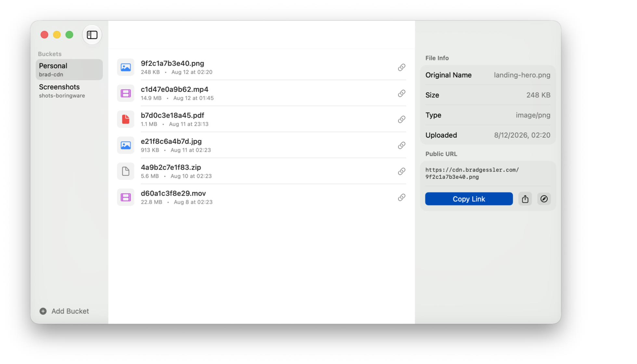Image resolution: width=637 pixels, height=364 pixels.
Task: Select the Screenshots bucket
Action: (x=69, y=91)
